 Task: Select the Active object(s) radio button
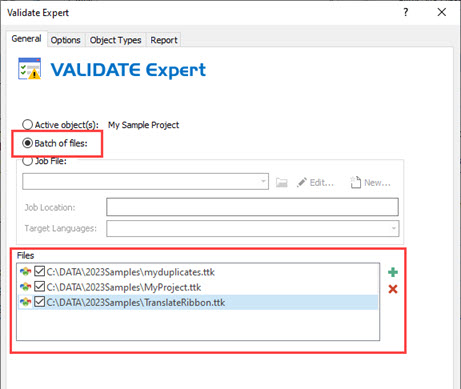(27, 125)
